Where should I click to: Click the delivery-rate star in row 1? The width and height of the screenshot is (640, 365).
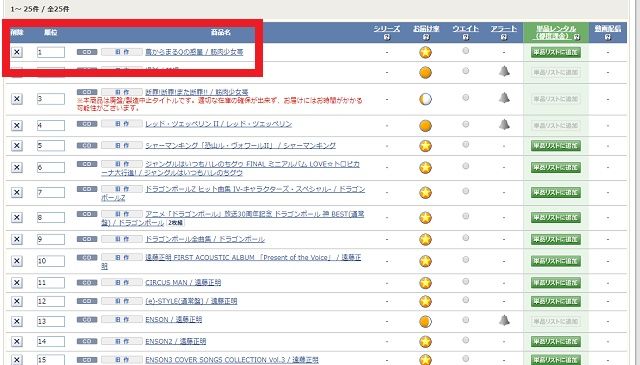click(x=425, y=52)
